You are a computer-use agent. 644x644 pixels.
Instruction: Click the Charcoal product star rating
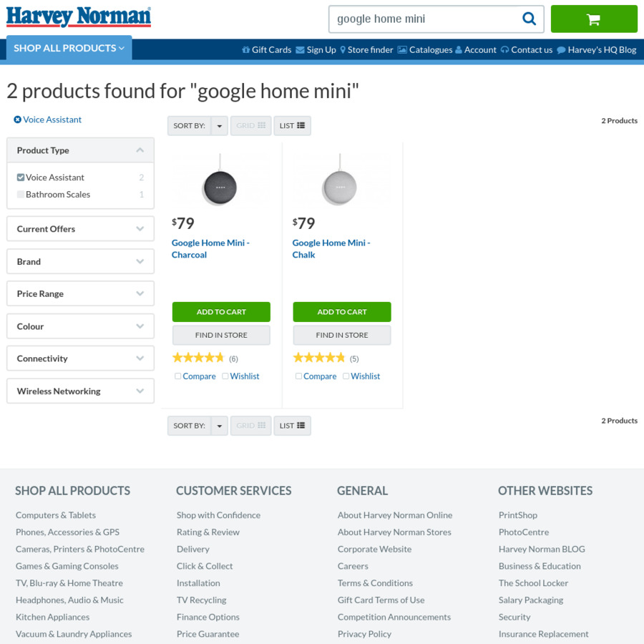pyautogui.click(x=198, y=358)
